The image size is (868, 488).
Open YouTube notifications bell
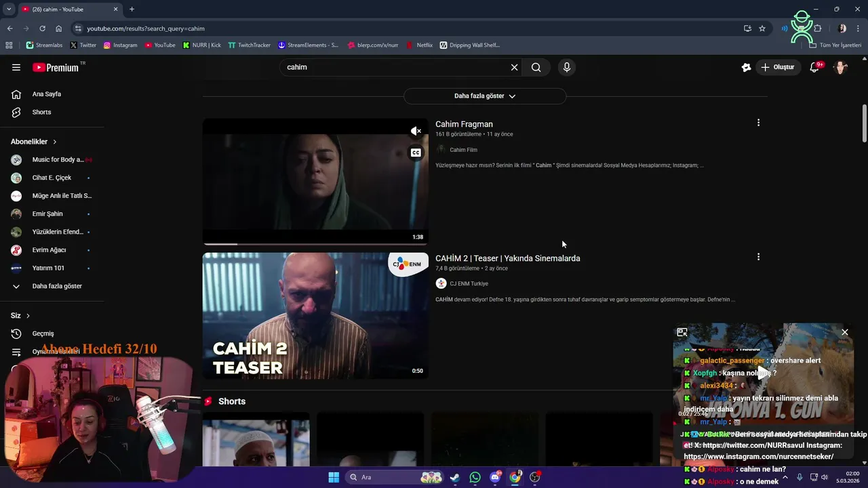[x=815, y=67]
